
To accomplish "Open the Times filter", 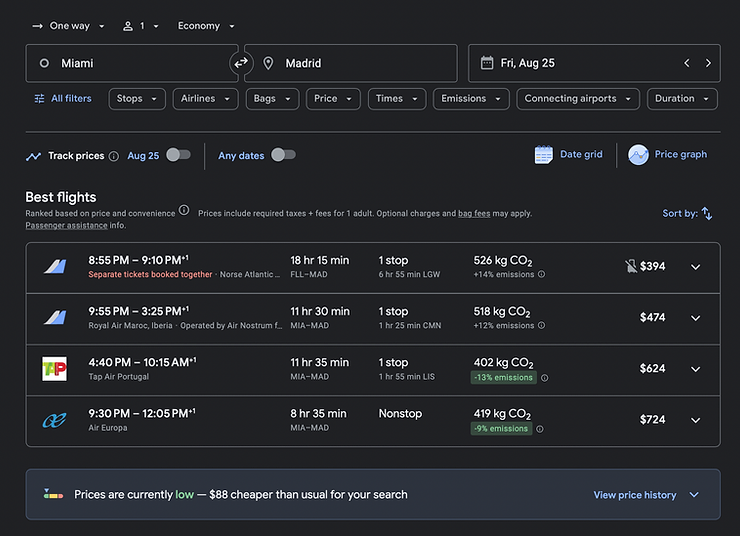I will coord(397,99).
